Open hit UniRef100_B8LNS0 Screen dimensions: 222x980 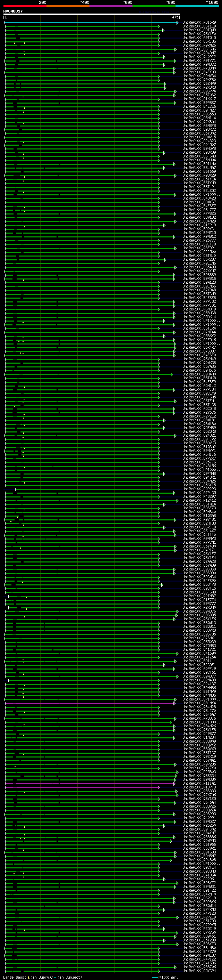point(199,948)
